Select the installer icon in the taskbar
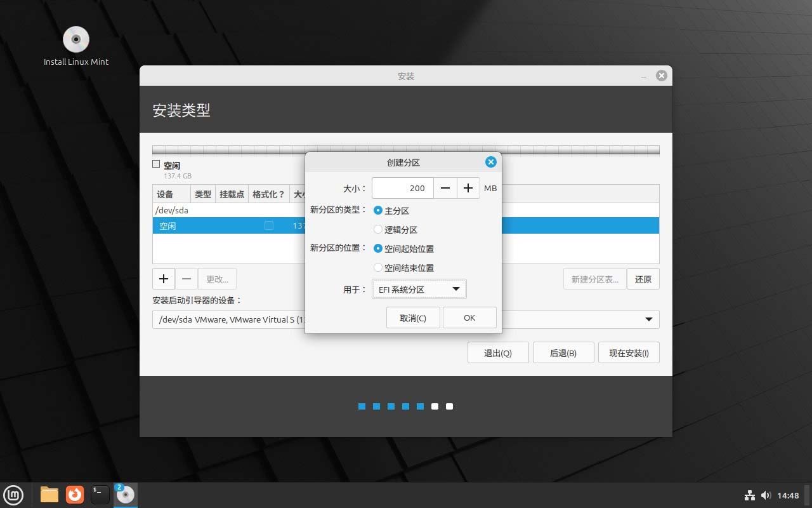 point(125,494)
